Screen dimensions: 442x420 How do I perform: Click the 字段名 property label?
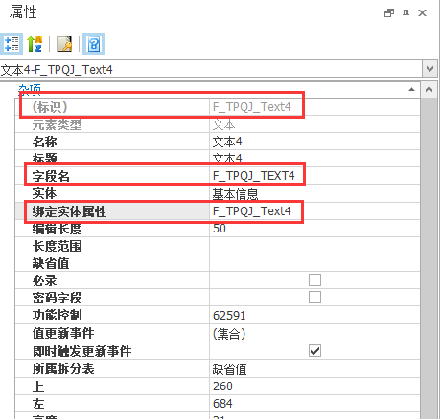point(51,176)
